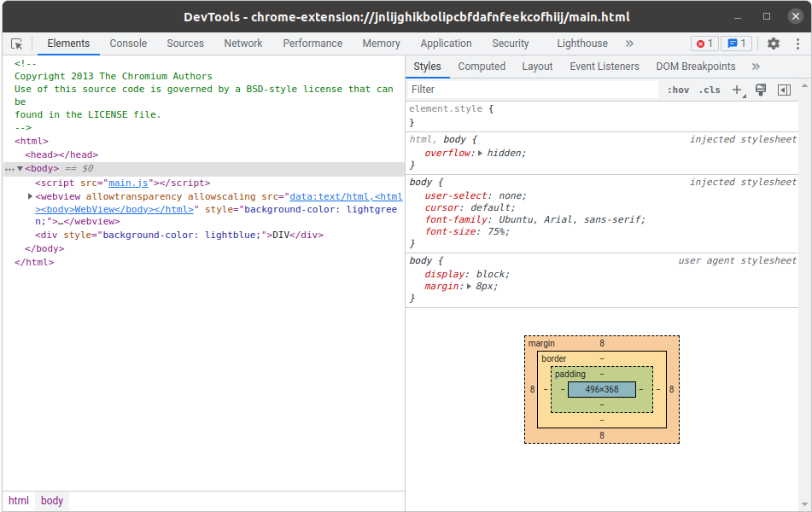The width and height of the screenshot is (812, 512).
Task: Select the closing html tag
Action: (34, 263)
